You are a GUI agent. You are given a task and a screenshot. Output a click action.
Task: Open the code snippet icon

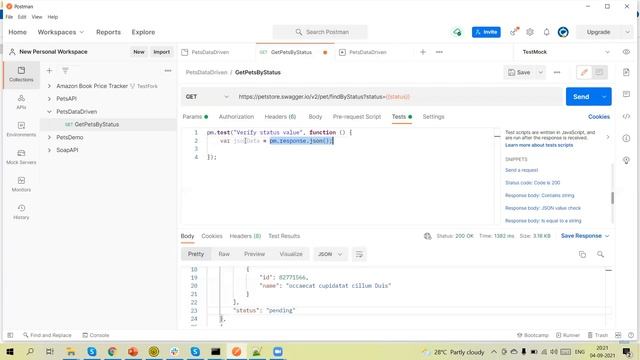pyautogui.click(x=626, y=116)
